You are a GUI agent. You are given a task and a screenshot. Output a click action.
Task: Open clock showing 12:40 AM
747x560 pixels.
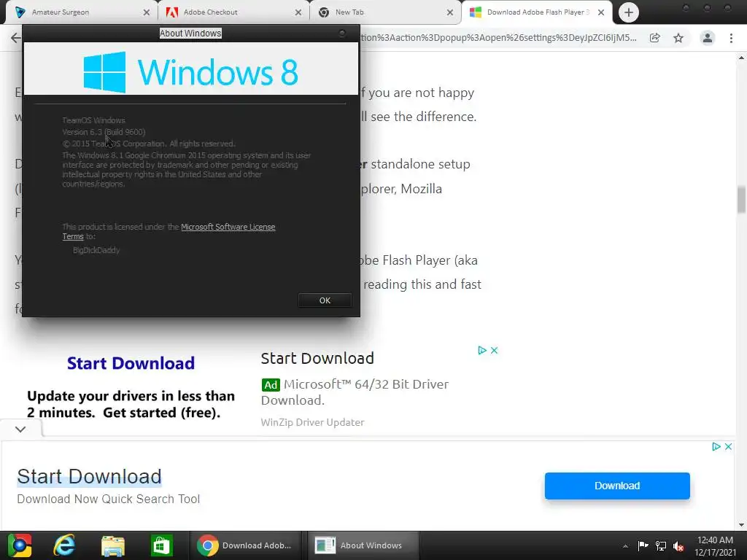(x=715, y=546)
